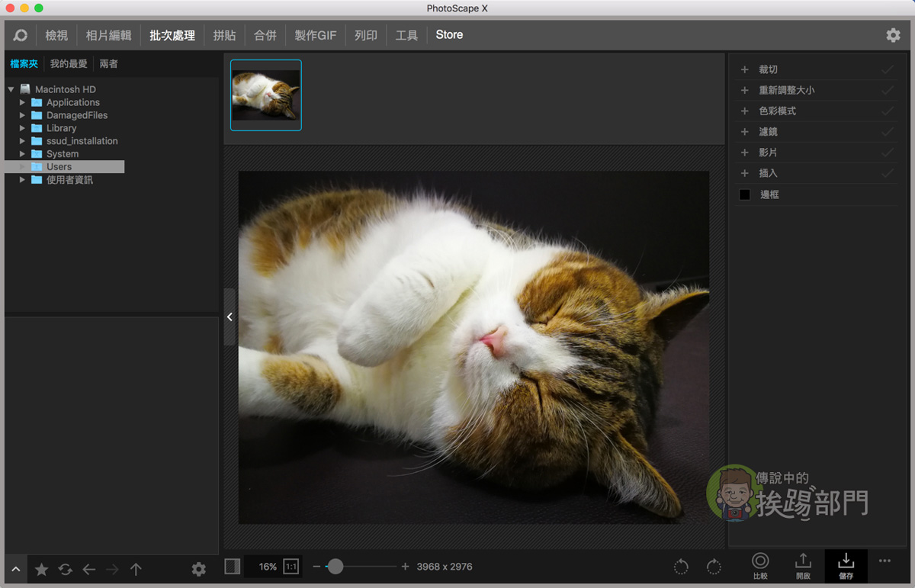
Task: Click the 儲存 save button
Action: tap(846, 566)
